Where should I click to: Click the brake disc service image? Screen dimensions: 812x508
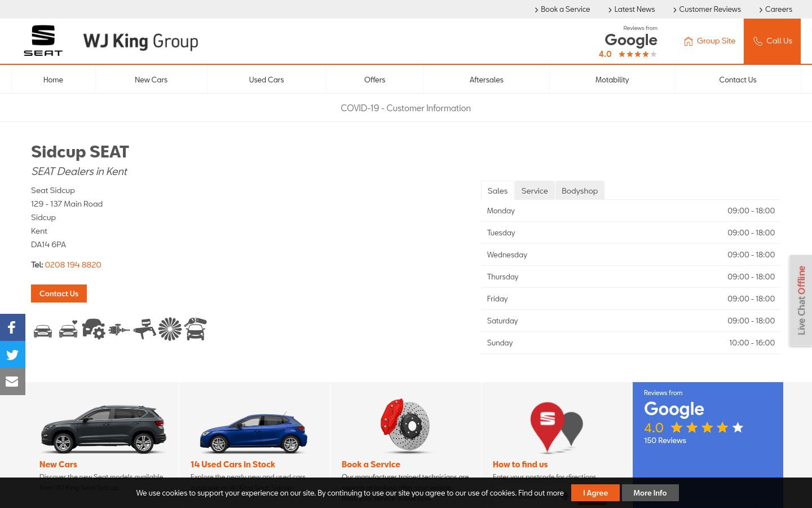(405, 426)
